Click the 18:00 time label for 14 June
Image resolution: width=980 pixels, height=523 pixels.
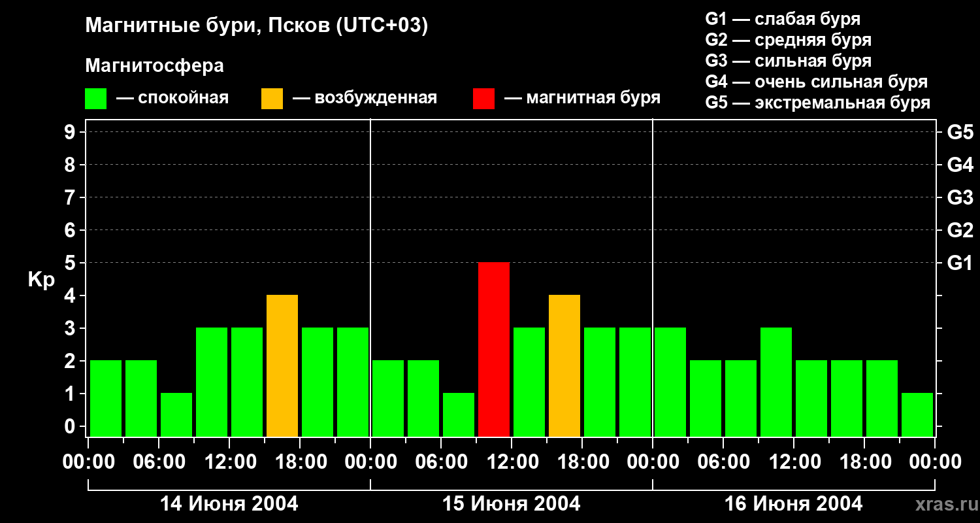(300, 462)
